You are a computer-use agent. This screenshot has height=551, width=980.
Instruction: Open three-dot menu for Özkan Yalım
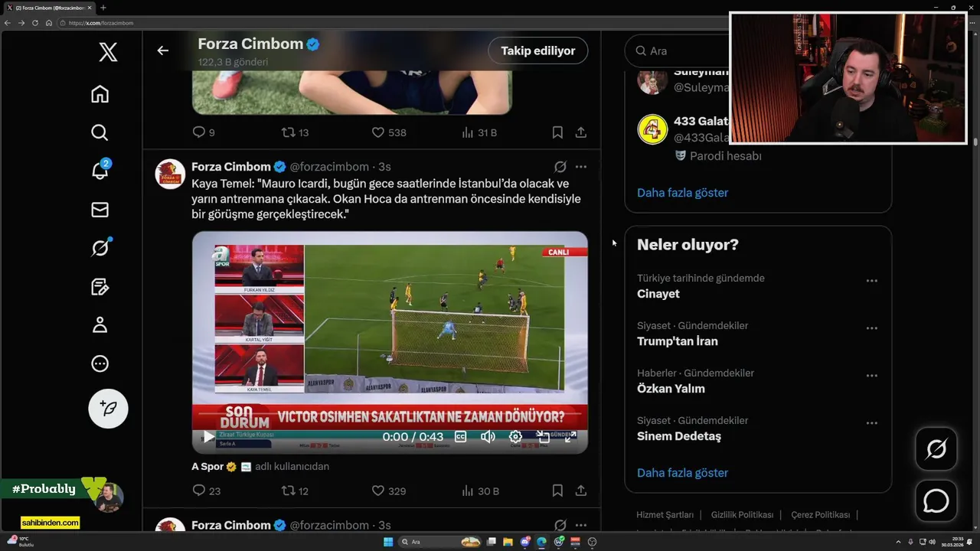coord(871,376)
